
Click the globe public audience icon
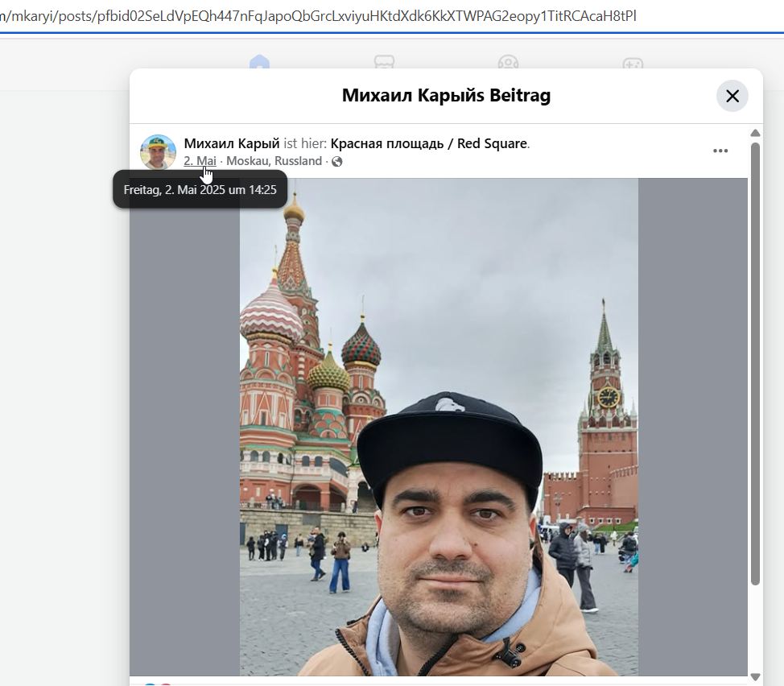[337, 162]
